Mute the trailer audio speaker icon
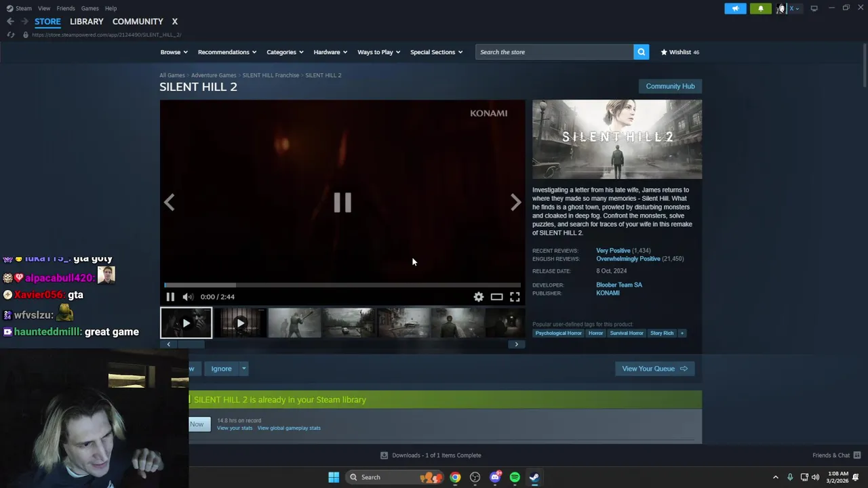Viewport: 868px width, 488px height. (x=188, y=297)
